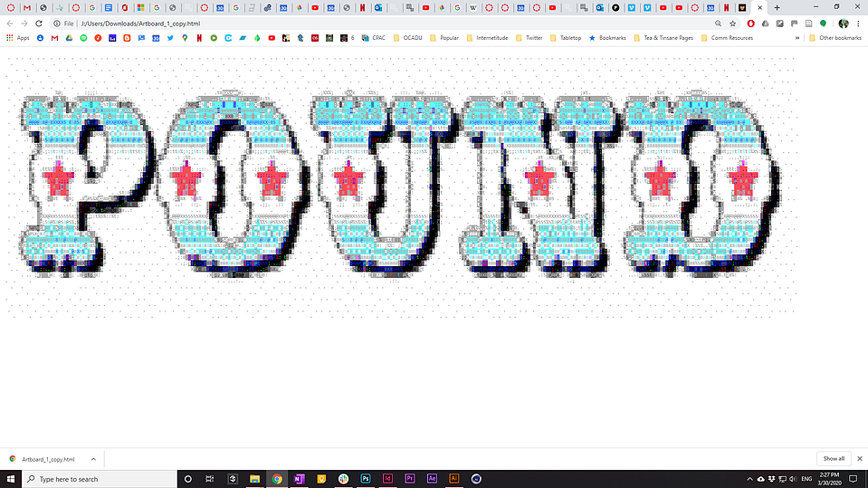Open Cortana circle on taskbar
Screen dimensions: 868x488
point(187,479)
